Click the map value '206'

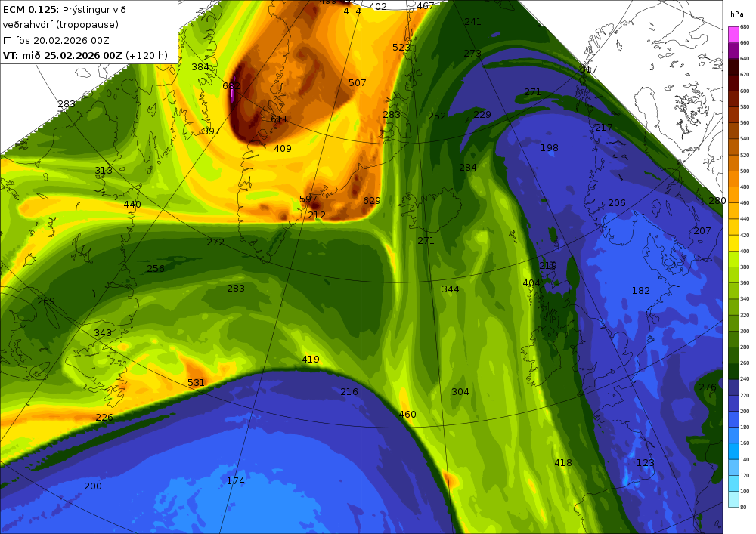(617, 202)
